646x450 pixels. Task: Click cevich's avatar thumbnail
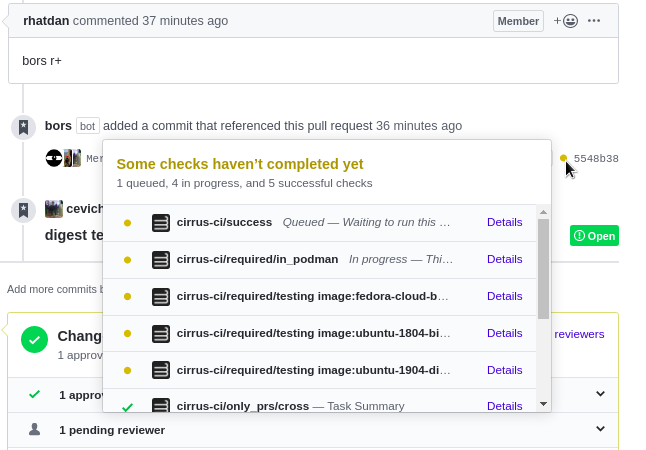coord(54,209)
